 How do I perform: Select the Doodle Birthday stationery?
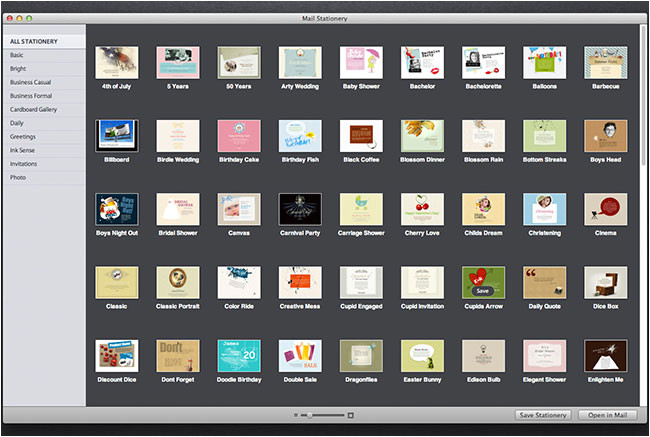click(239, 355)
